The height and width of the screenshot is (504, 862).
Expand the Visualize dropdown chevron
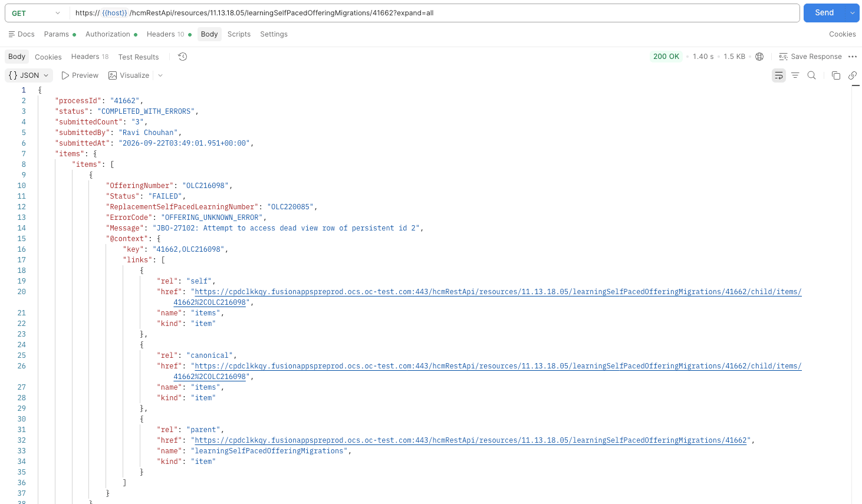[x=160, y=75]
